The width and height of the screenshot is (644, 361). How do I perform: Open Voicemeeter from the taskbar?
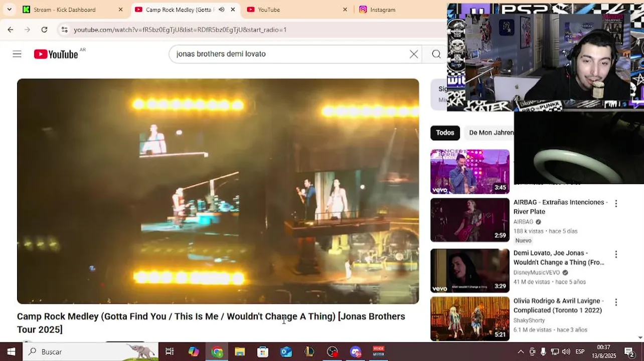tap(379, 351)
